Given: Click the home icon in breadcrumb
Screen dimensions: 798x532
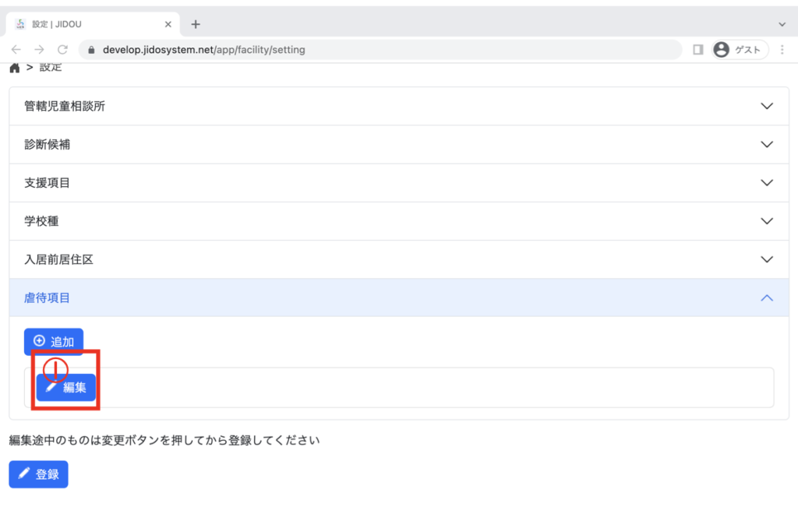Looking at the screenshot, I should (14, 68).
